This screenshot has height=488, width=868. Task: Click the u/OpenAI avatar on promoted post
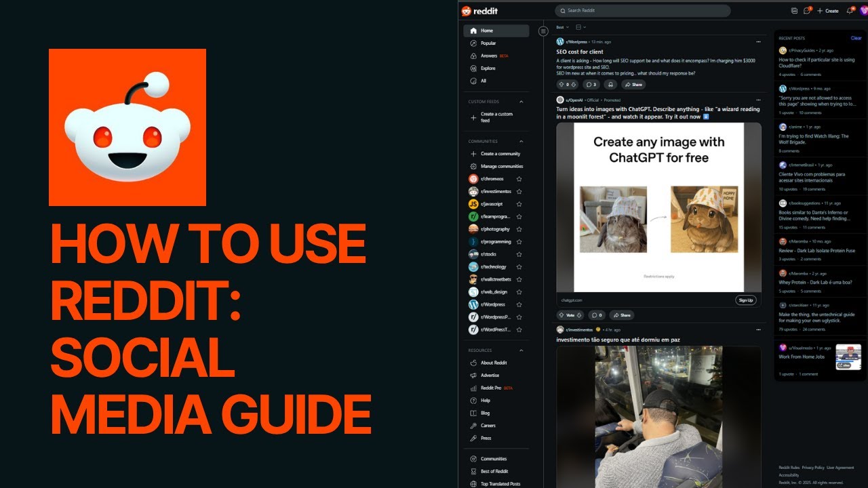[560, 100]
